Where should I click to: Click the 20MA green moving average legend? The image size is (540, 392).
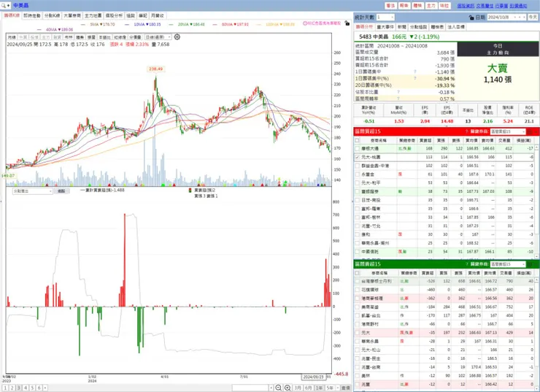187,25
